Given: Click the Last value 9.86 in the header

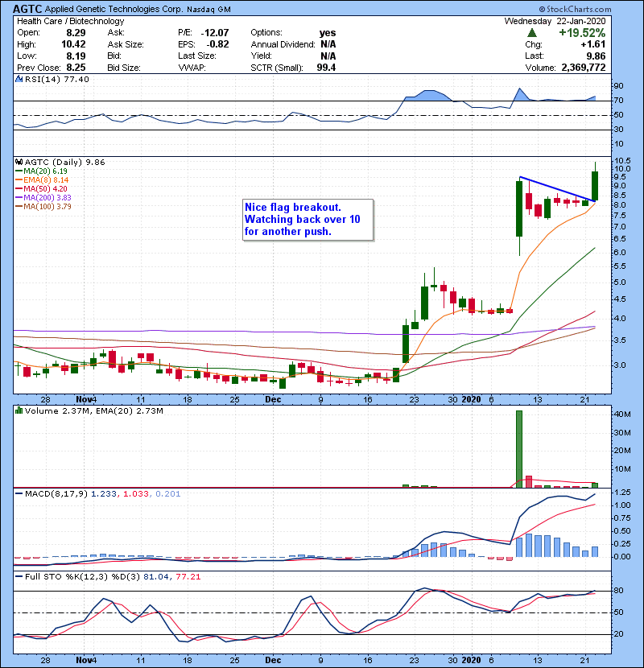Looking at the screenshot, I should coord(596,56).
